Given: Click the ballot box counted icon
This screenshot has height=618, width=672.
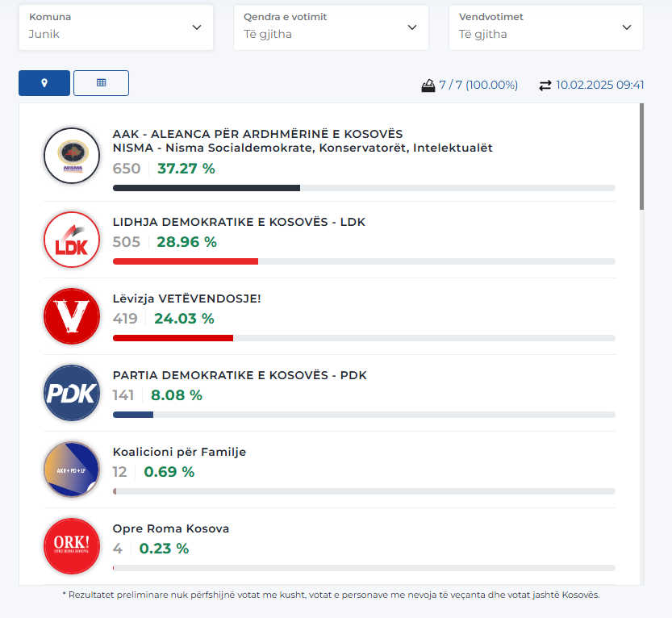Looking at the screenshot, I should 428,86.
